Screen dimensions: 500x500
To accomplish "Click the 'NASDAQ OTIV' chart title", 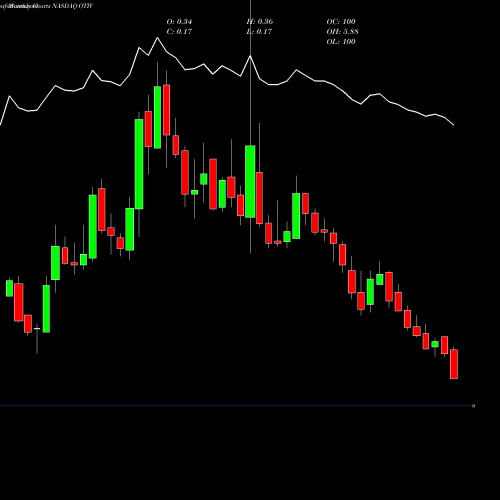I will [73, 6].
